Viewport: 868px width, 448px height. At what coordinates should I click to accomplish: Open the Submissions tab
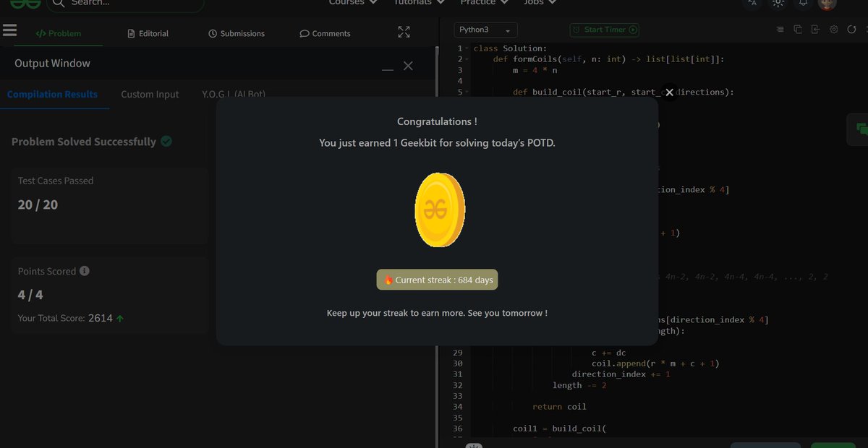point(237,33)
